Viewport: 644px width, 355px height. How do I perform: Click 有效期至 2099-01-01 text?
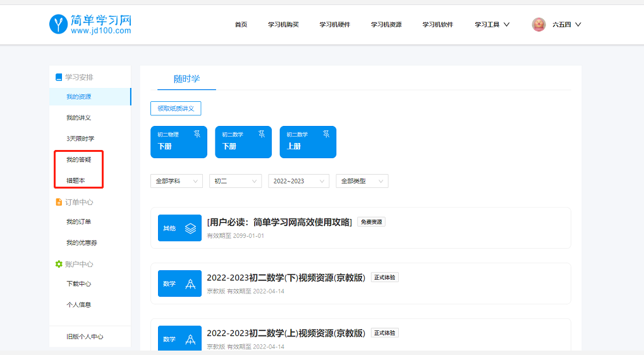click(235, 235)
